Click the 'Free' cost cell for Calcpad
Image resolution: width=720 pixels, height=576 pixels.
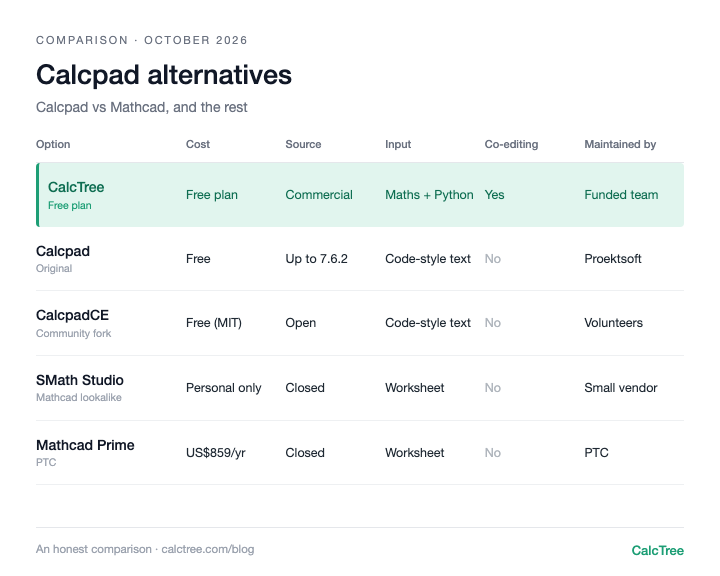click(x=198, y=259)
